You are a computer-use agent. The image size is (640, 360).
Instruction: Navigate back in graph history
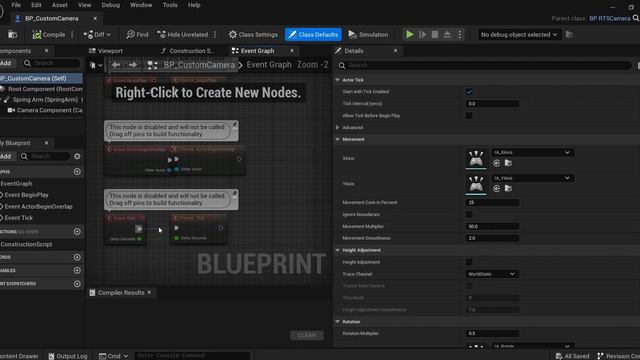click(x=116, y=65)
